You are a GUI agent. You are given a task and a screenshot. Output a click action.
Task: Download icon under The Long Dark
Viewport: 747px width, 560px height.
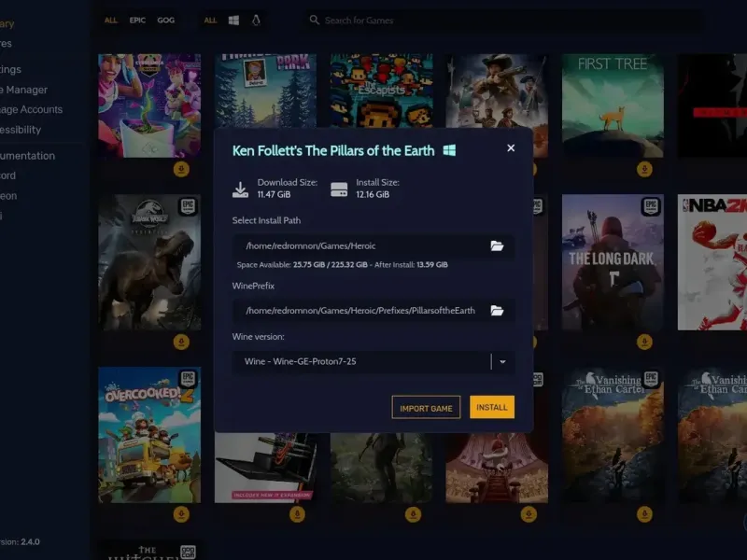(x=644, y=342)
